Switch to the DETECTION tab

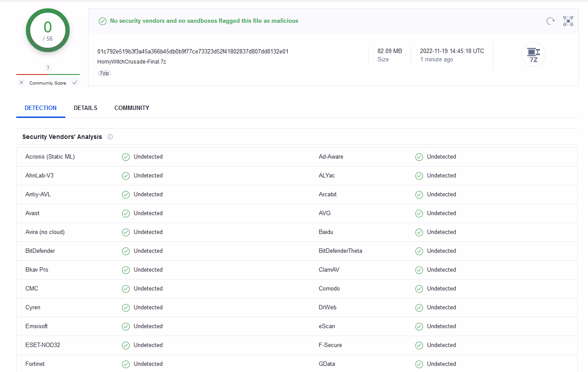tap(41, 108)
